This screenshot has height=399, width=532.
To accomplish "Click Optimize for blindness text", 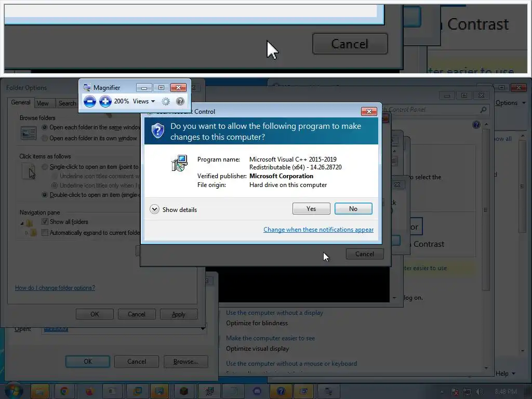I will 257,323.
